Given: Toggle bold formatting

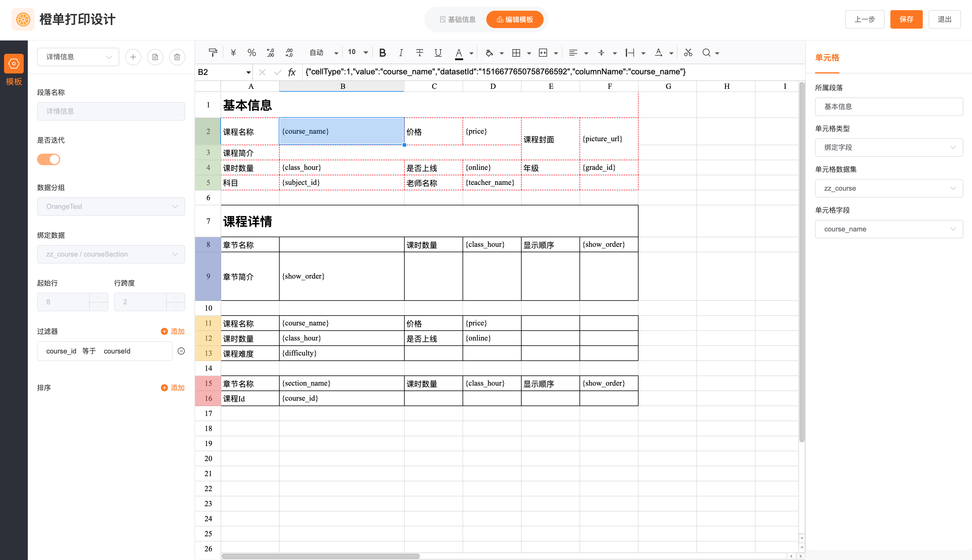Looking at the screenshot, I should [x=382, y=53].
